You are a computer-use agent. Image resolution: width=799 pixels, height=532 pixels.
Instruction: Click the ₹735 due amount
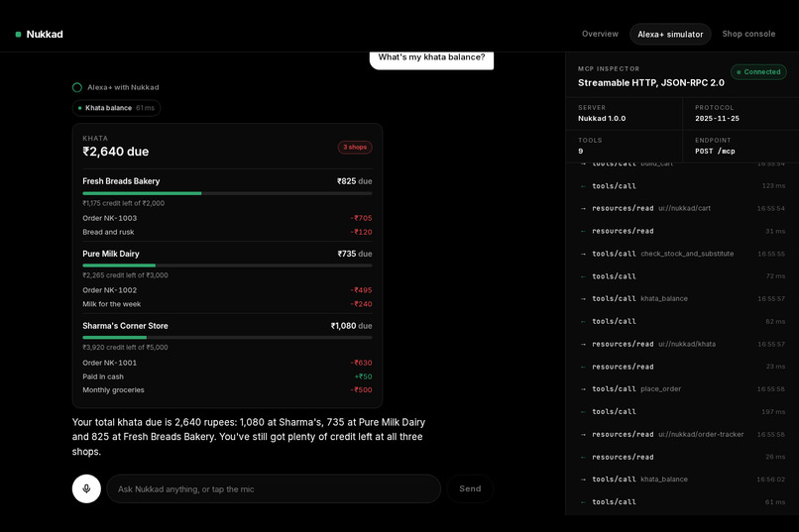[355, 254]
